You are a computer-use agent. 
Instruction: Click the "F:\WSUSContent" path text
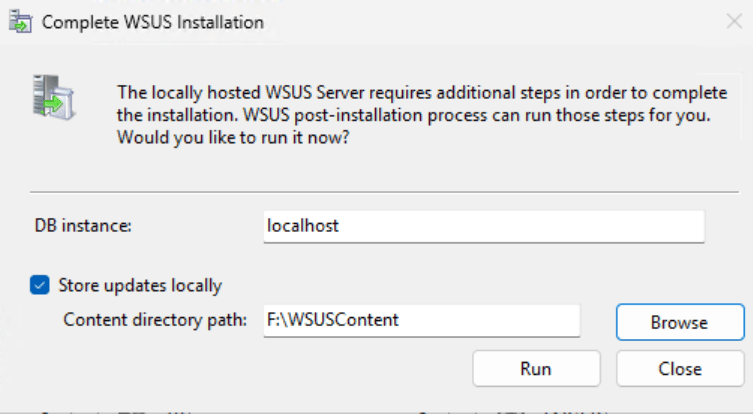coord(333,321)
